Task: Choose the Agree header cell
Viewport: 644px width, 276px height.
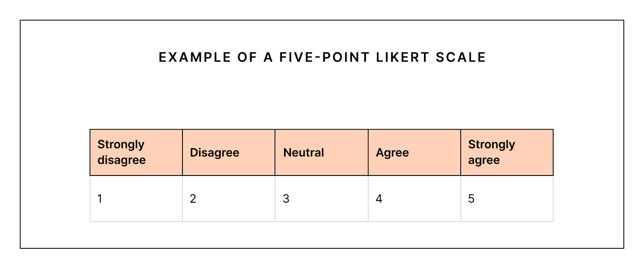Action: pos(392,153)
